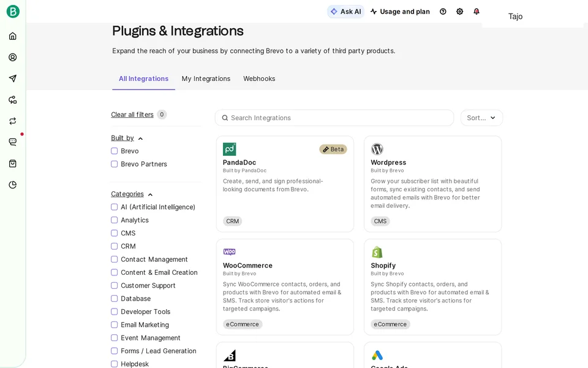This screenshot has width=588, height=368.
Task: Check Contact Management category
Action: click(115, 259)
